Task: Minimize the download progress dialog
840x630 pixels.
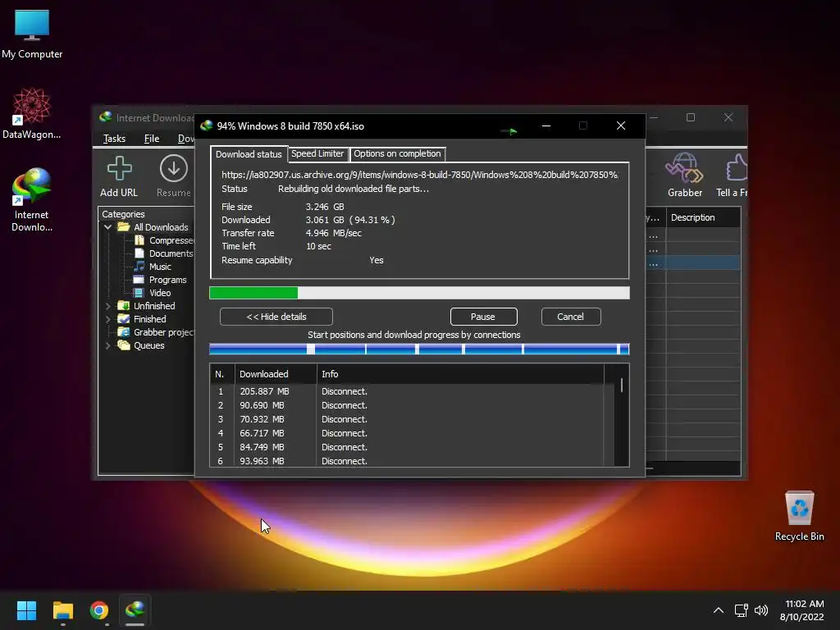Action: tap(546, 126)
